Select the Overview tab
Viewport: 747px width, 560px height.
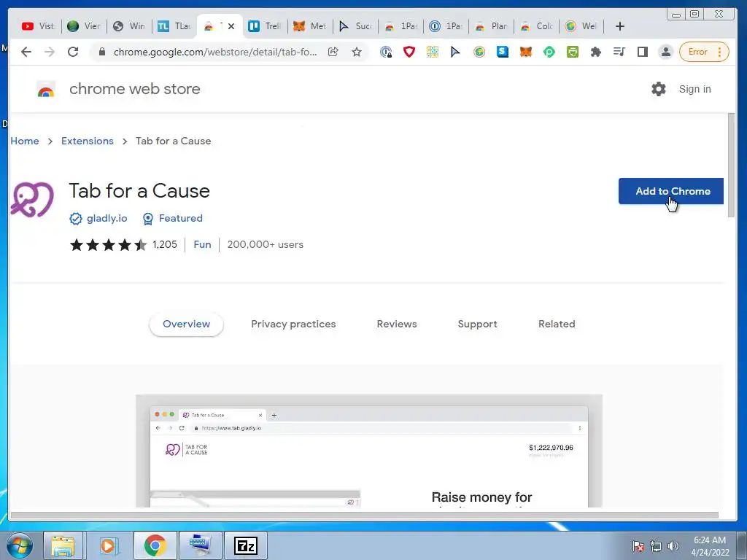(x=186, y=324)
